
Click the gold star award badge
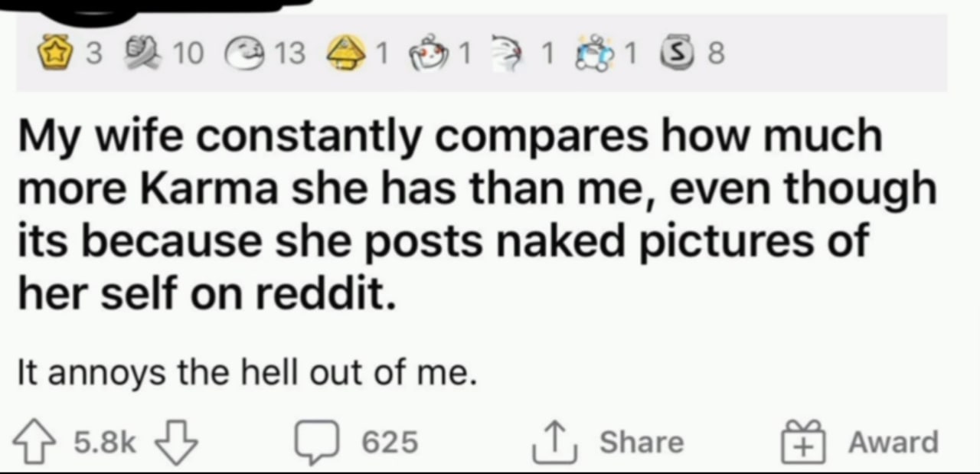pyautogui.click(x=57, y=53)
